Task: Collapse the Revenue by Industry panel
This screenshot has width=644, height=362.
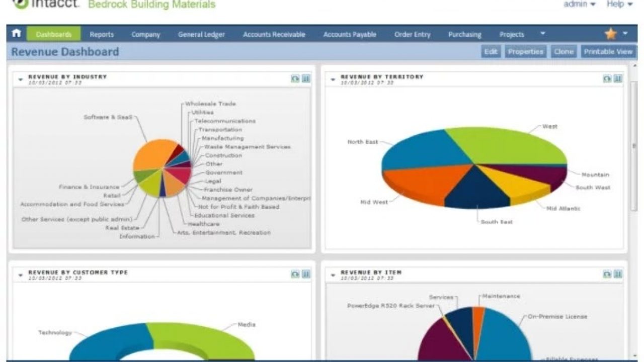Action: pos(21,79)
